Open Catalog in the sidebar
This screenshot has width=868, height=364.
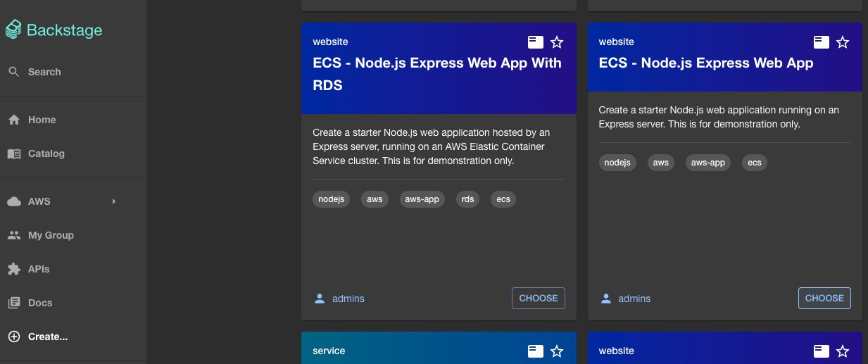(73, 153)
